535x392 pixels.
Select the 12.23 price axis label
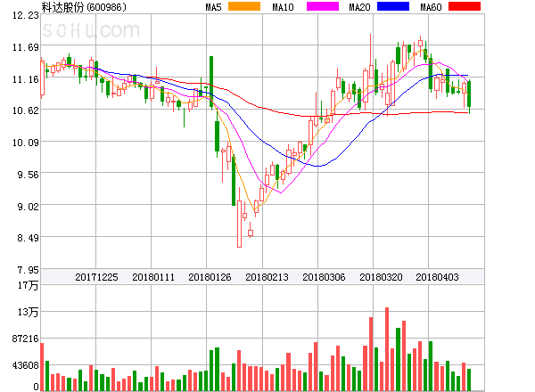click(x=26, y=15)
